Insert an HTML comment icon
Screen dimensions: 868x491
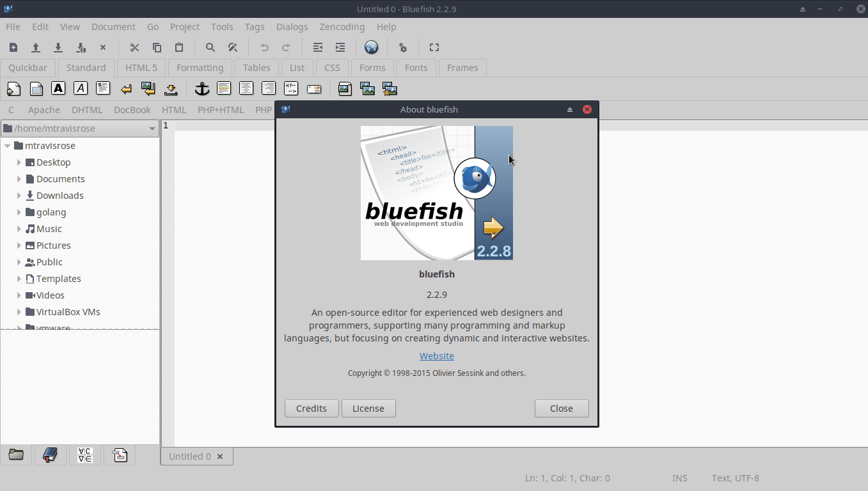(291, 88)
